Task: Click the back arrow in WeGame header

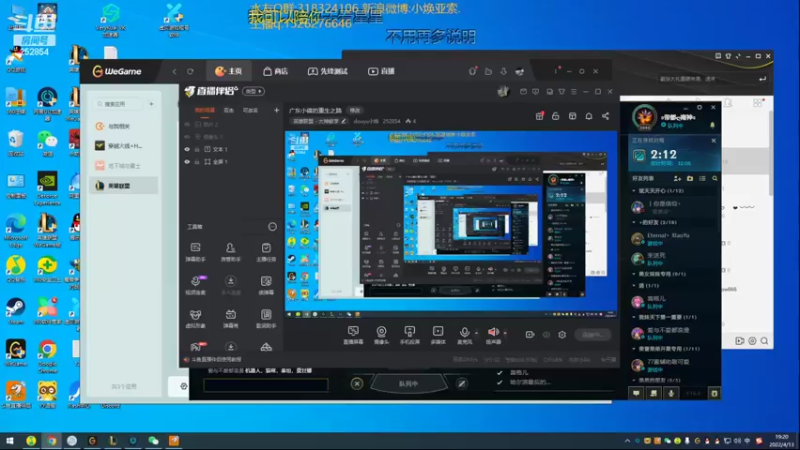Action: coord(174,71)
